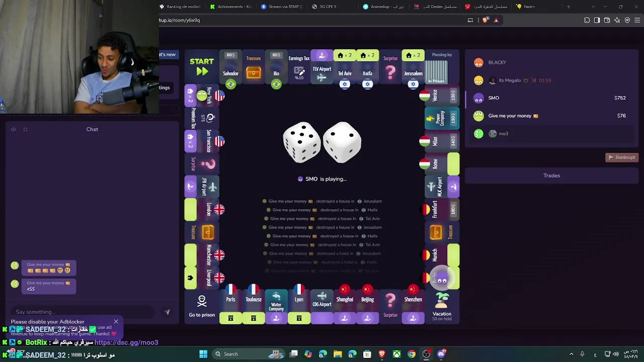The image size is (644, 362).
Task: Select the TLV Airport tile
Action: 322,67
